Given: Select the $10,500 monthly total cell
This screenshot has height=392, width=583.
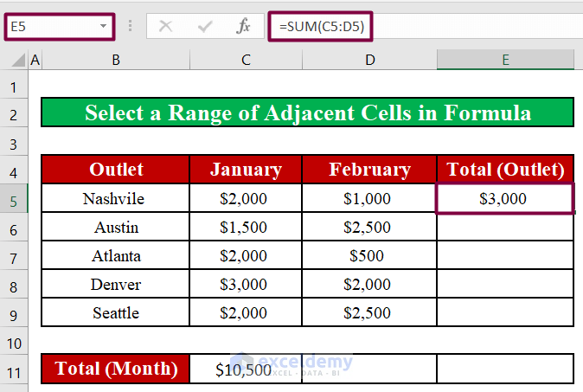Looking at the screenshot, I should [x=246, y=369].
